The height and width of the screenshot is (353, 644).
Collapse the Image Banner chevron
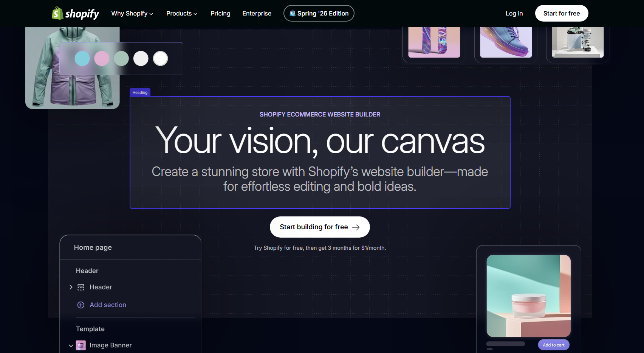(x=71, y=345)
